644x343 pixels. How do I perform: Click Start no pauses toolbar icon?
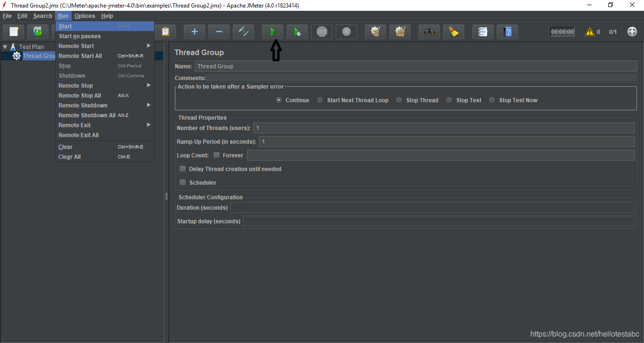(297, 32)
